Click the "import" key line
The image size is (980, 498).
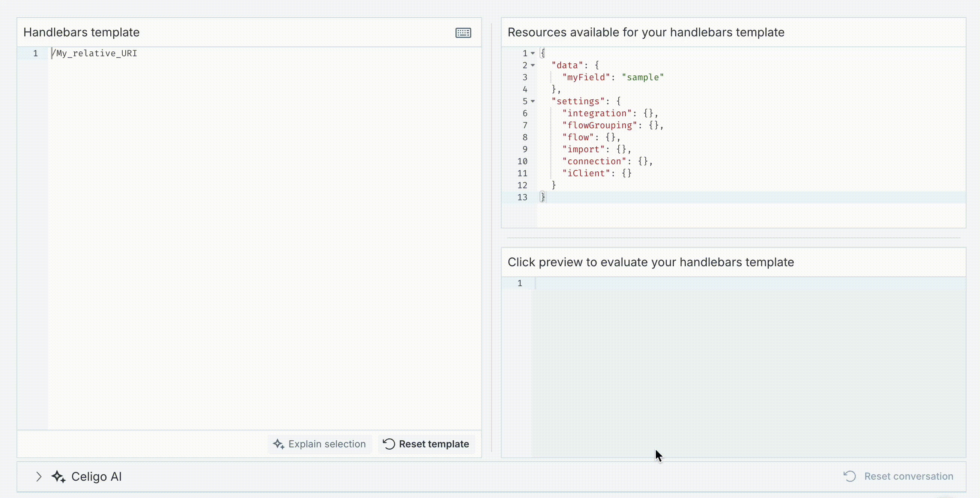(x=597, y=149)
